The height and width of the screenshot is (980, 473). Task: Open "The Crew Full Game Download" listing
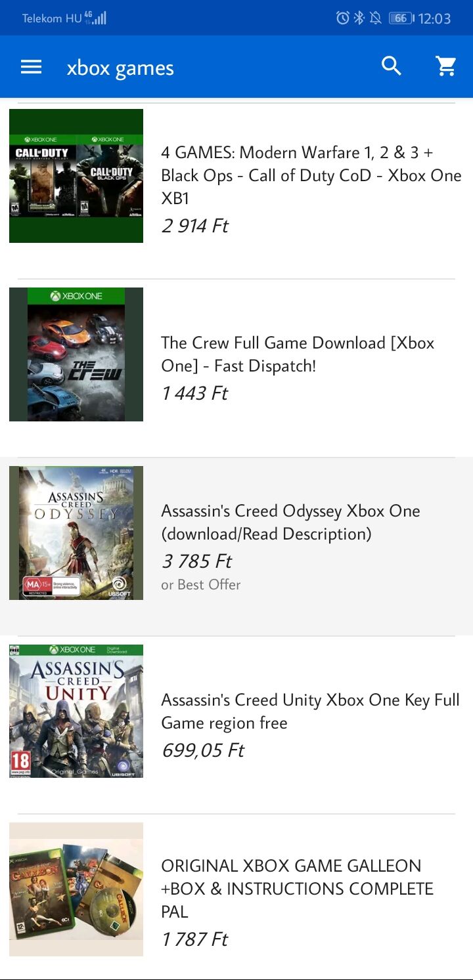[298, 354]
